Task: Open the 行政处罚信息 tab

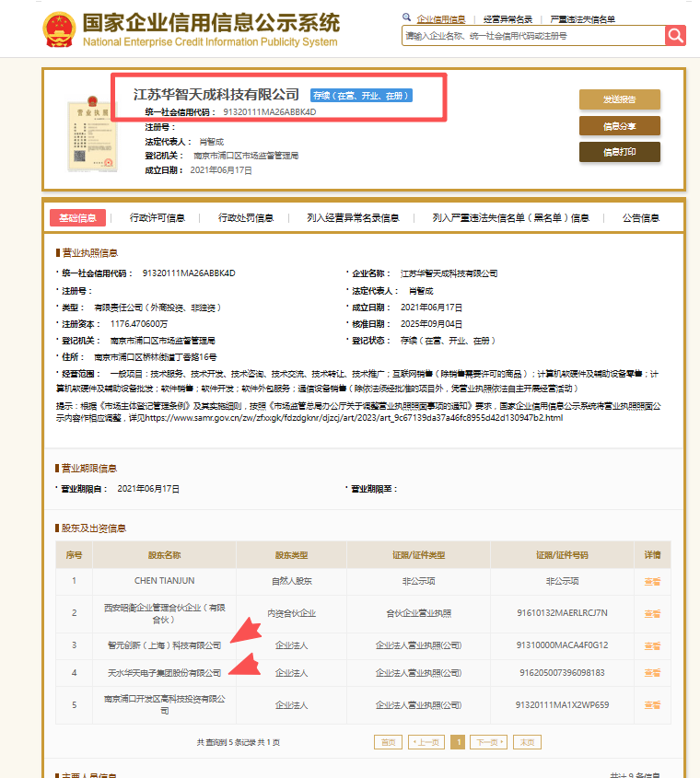Action: coord(246,218)
